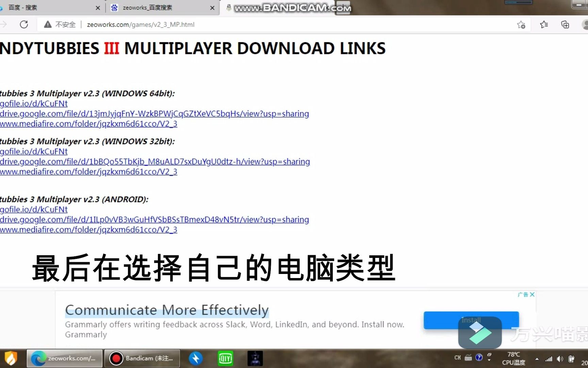588x368 pixels.
Task: Open gofile.io link under WINDOWS 64bit
Action: [34, 104]
